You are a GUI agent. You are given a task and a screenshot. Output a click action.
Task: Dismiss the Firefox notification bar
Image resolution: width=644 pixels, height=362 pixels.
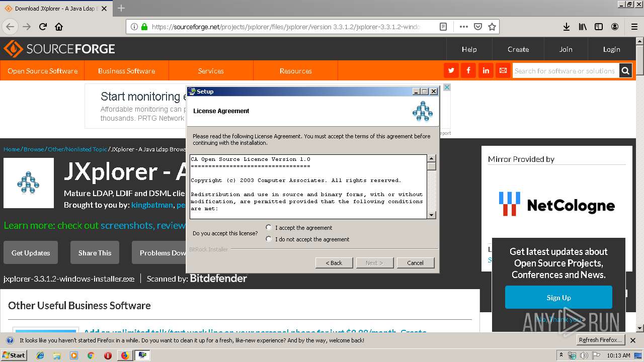pos(633,340)
